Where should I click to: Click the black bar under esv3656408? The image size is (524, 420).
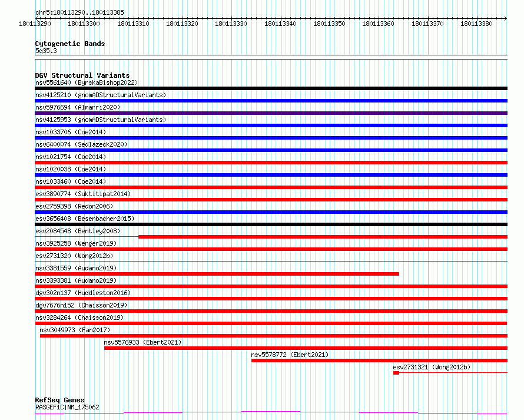click(x=271, y=224)
